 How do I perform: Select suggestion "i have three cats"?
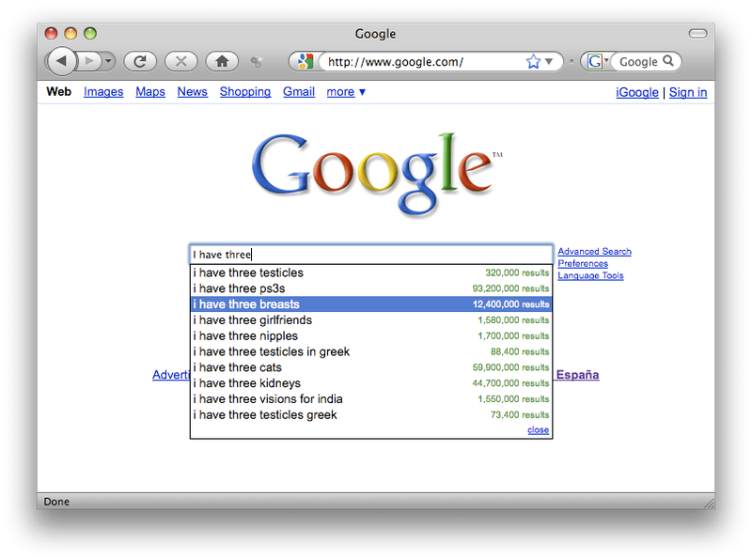[371, 367]
